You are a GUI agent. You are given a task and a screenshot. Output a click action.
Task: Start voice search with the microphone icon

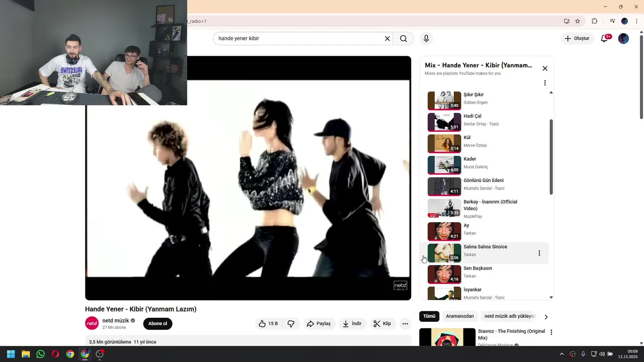426,39
